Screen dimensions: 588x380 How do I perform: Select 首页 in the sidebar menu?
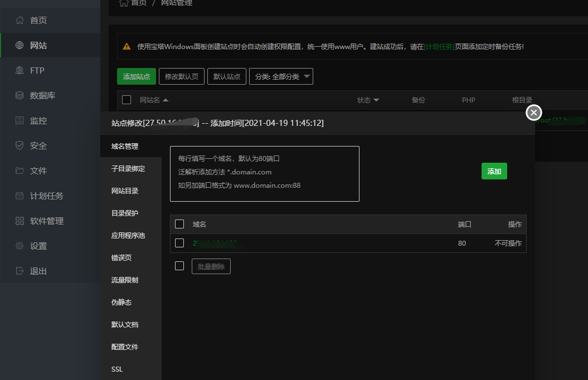tap(50, 20)
